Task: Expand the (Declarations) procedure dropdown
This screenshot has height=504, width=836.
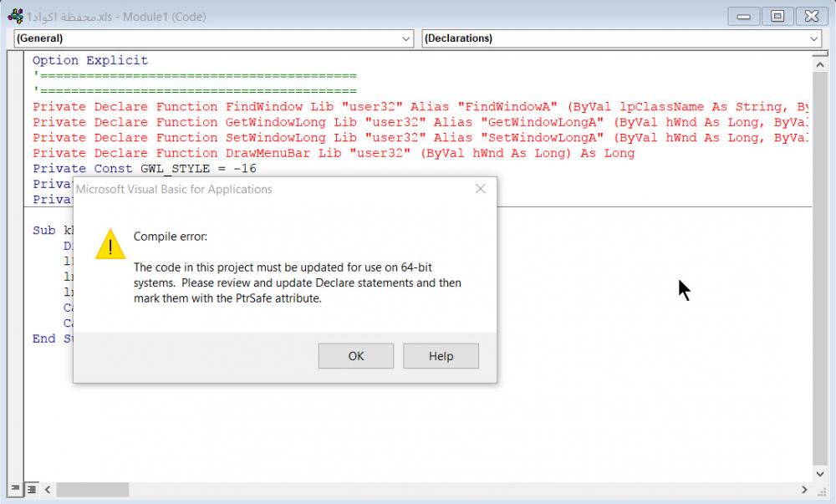Action: [x=814, y=38]
